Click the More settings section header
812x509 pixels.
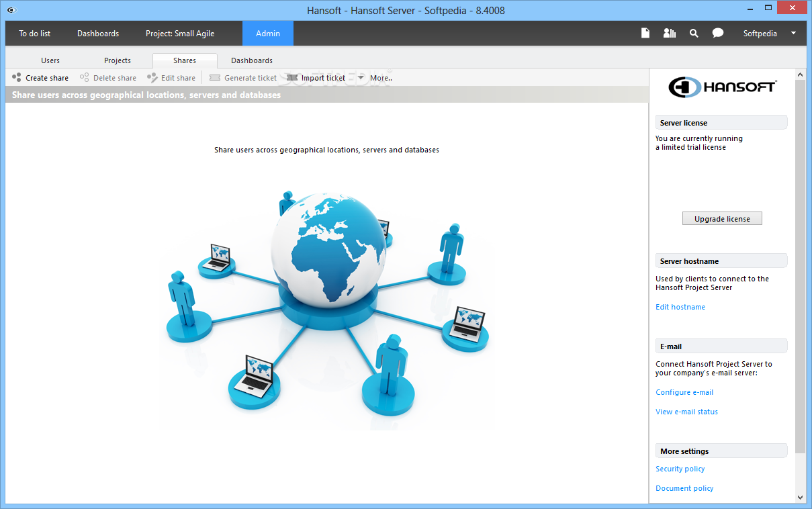click(x=721, y=451)
